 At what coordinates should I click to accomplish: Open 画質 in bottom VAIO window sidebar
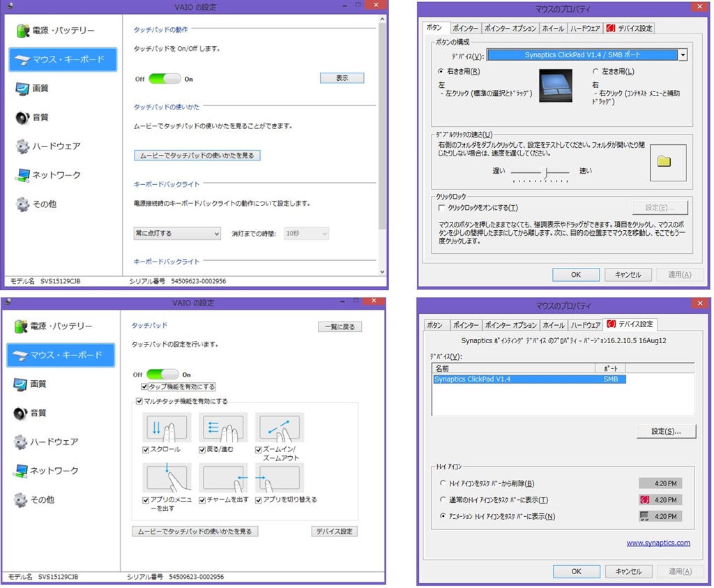(29, 384)
